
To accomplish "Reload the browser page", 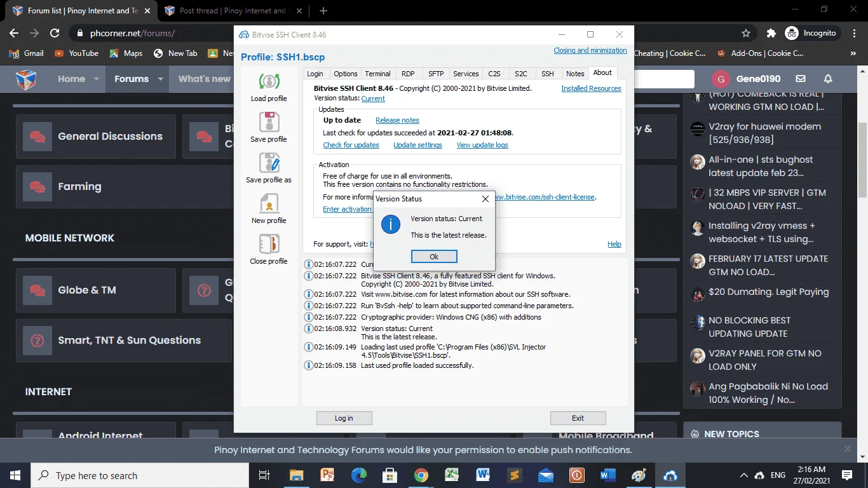I will tap(55, 33).
